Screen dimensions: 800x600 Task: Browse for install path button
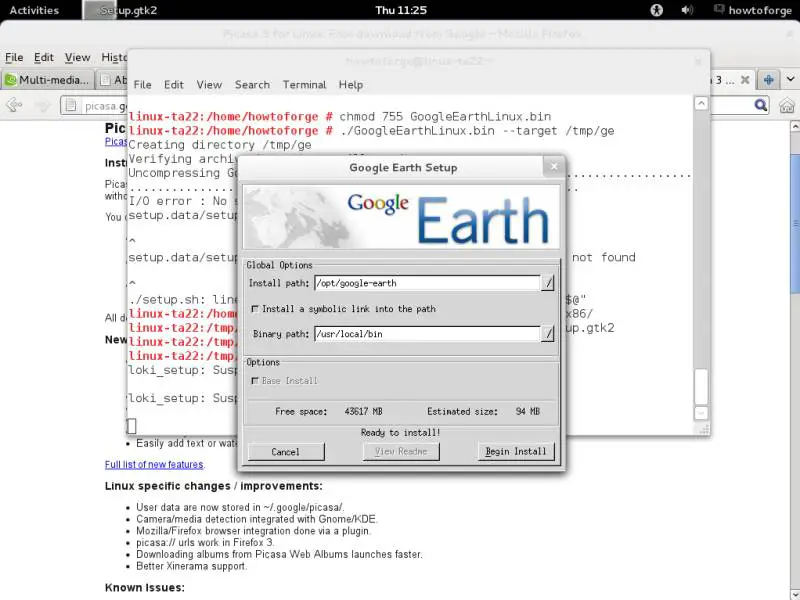point(547,283)
